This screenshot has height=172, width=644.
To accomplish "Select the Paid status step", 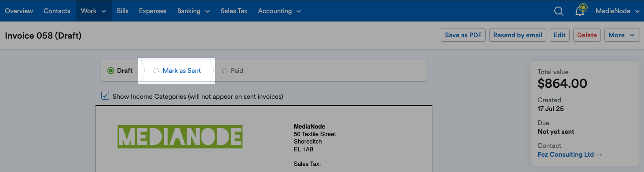I will [233, 71].
